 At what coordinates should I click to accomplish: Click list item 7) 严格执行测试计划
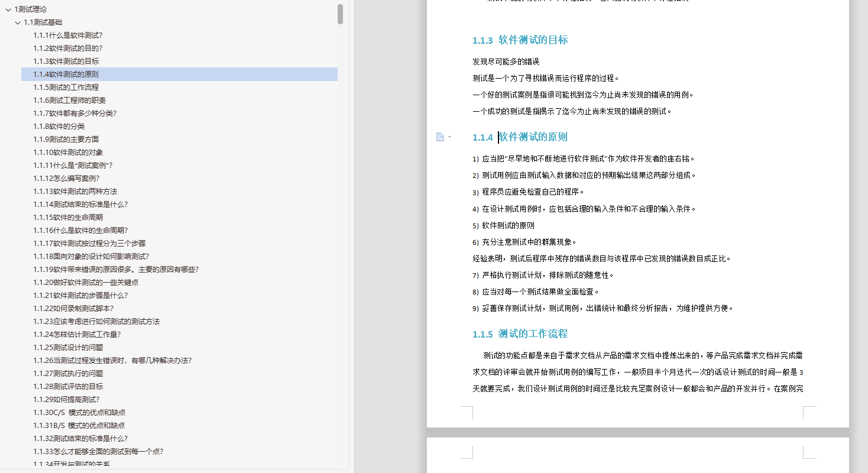coord(543,275)
